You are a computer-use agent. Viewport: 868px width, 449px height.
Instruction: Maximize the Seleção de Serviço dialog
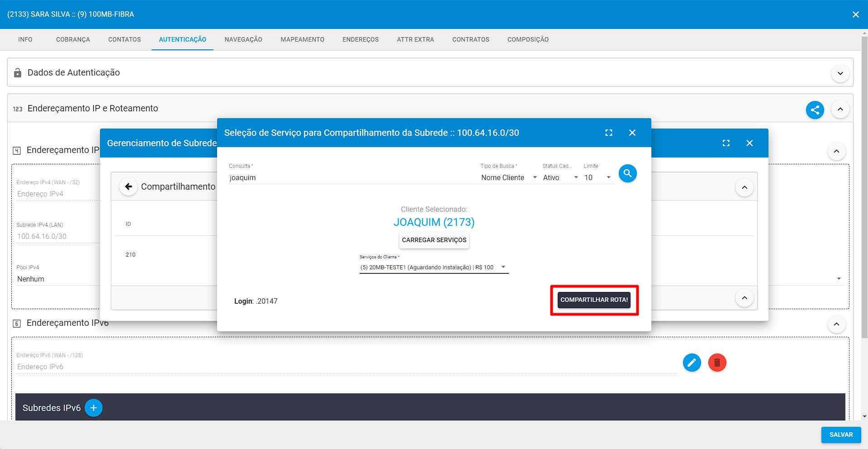[x=609, y=133]
